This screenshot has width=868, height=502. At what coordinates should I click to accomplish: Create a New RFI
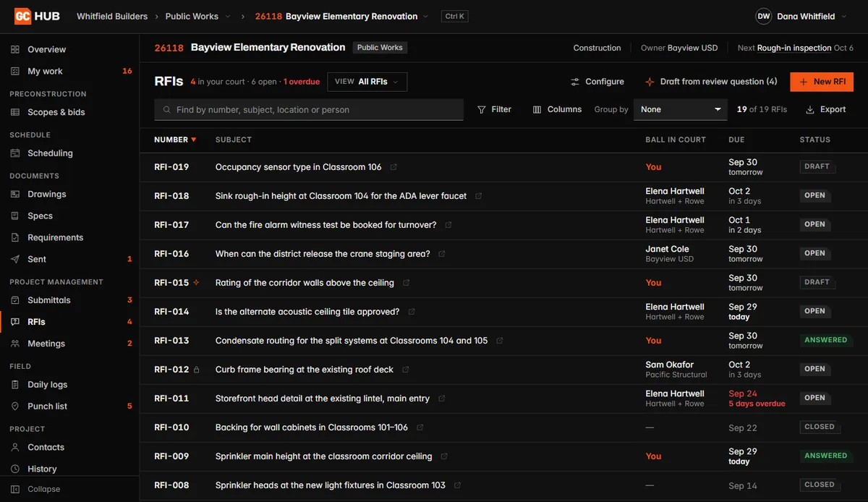click(822, 82)
